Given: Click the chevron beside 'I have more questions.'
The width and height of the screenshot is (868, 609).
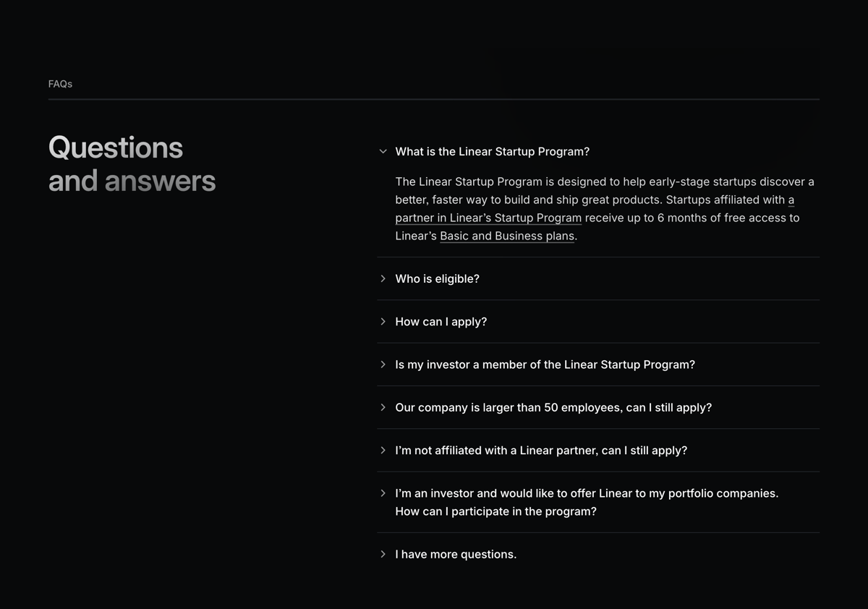Looking at the screenshot, I should [x=383, y=554].
